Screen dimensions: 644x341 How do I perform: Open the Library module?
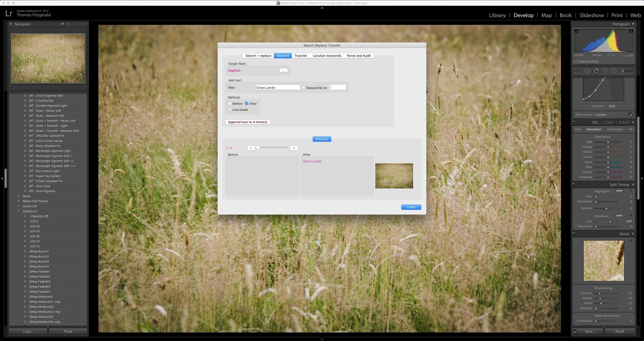click(497, 15)
